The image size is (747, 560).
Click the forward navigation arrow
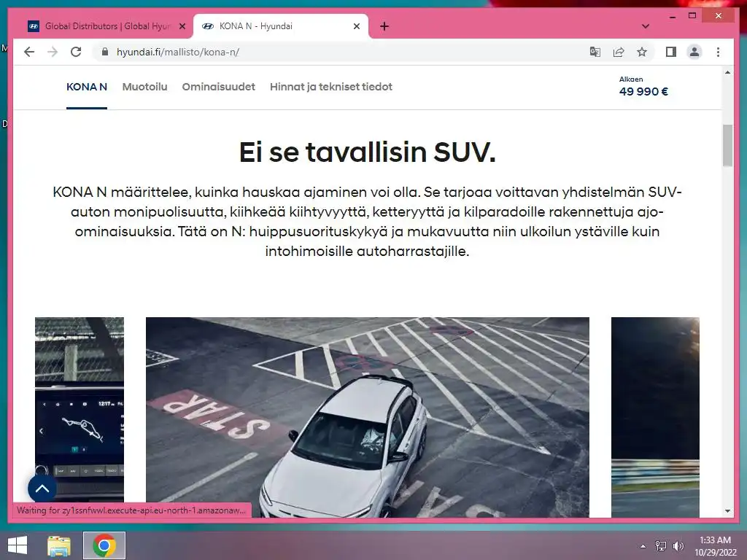pos(53,52)
